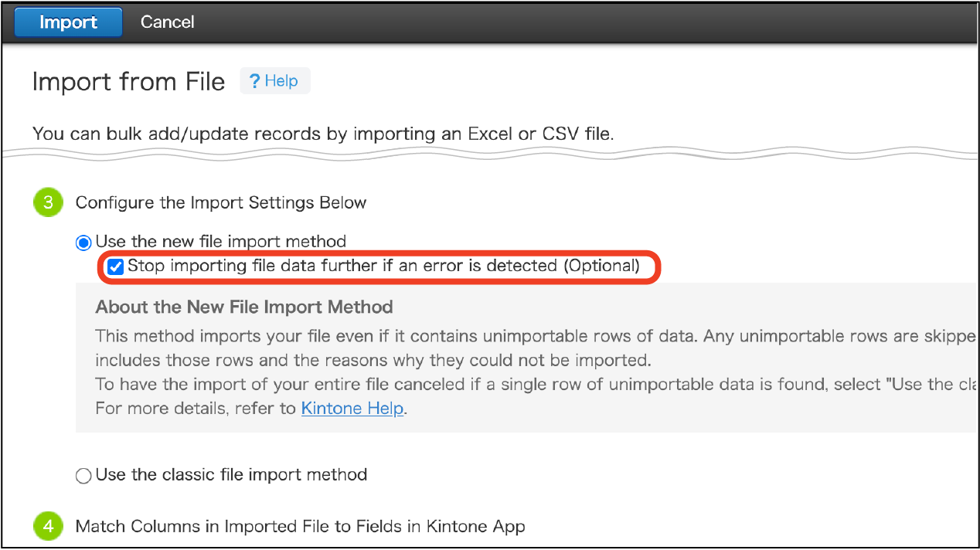Cancel the file import
The width and height of the screenshot is (980, 550).
(167, 22)
